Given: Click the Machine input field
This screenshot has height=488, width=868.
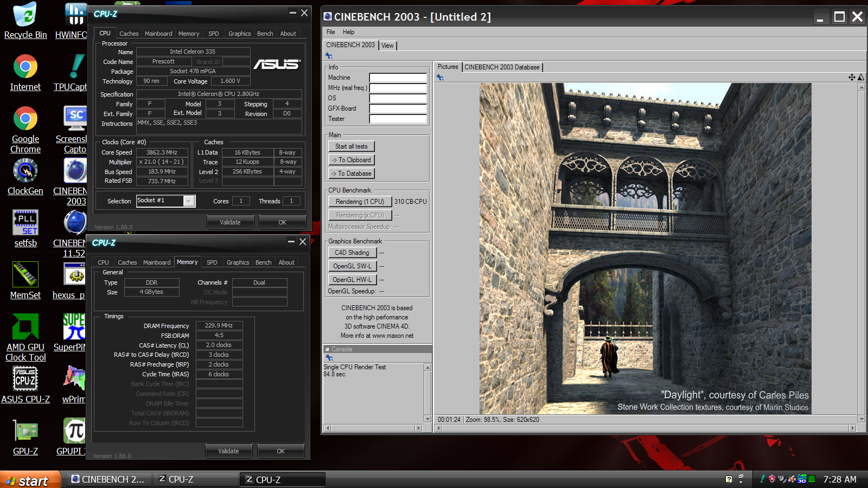Looking at the screenshot, I should tap(398, 78).
